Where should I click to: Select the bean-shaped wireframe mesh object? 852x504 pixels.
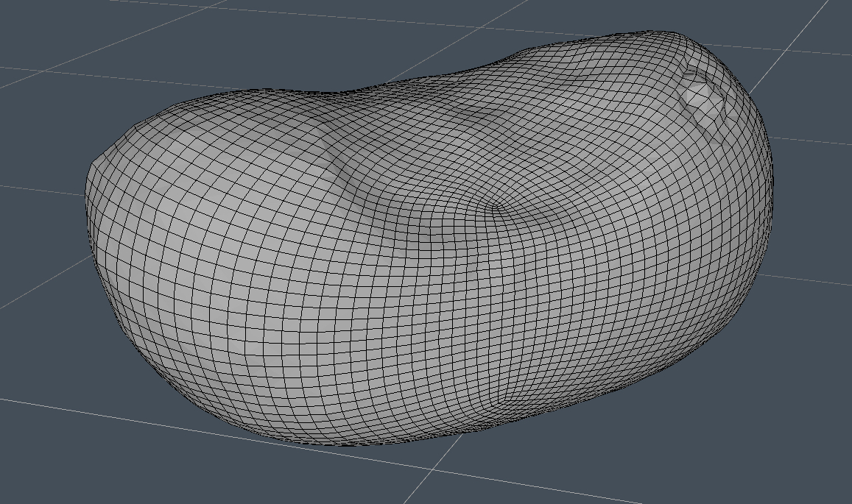[x=429, y=239]
